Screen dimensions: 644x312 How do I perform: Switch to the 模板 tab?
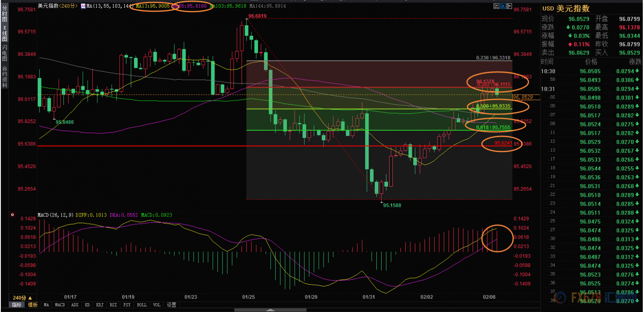[x=33, y=305]
